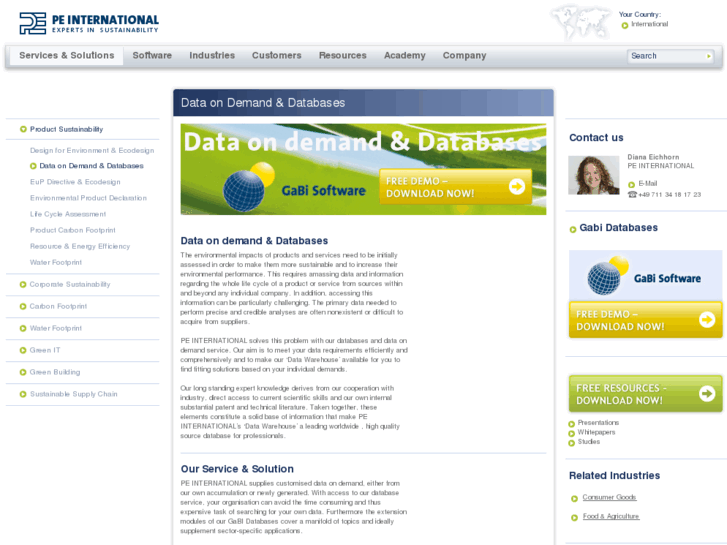
Task: Click the 'Contact us' heading
Action: (596, 138)
